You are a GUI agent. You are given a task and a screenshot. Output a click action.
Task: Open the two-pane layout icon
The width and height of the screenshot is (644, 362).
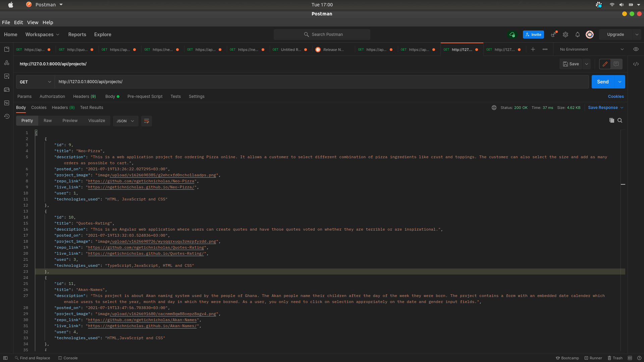(x=630, y=358)
